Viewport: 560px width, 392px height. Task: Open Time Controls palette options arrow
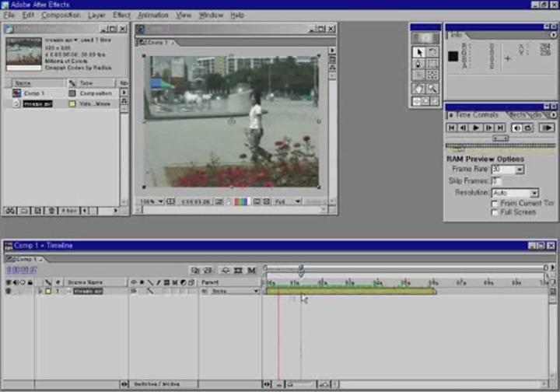(553, 115)
